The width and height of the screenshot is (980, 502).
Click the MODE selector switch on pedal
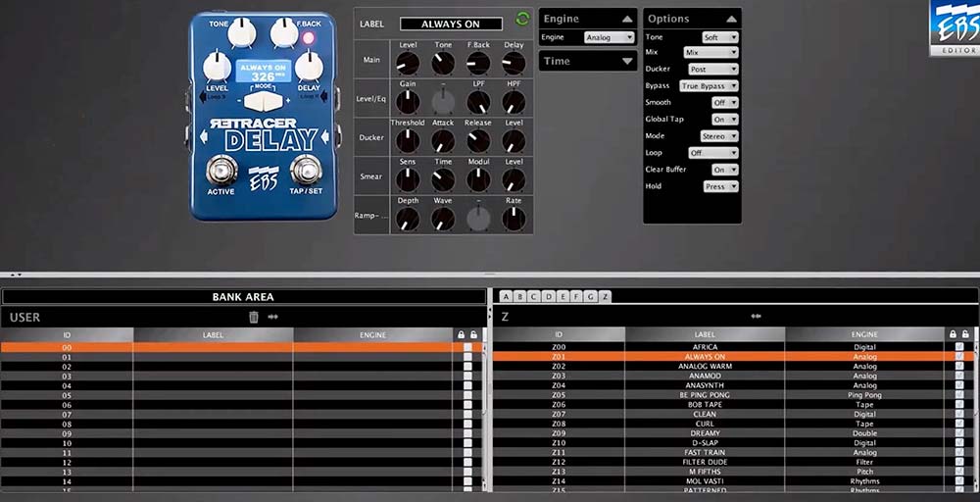[x=264, y=101]
